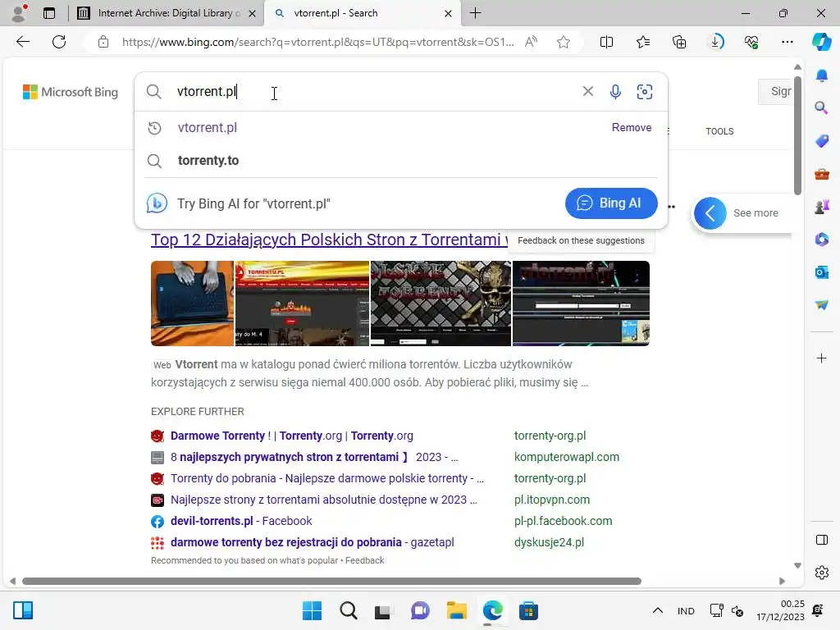This screenshot has width=840, height=630.
Task: Open Windows Start menu
Action: coord(312,610)
